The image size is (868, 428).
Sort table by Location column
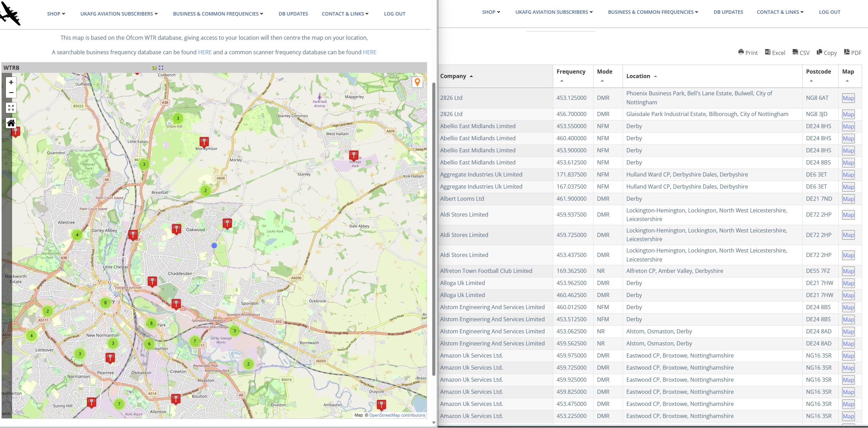pyautogui.click(x=713, y=76)
